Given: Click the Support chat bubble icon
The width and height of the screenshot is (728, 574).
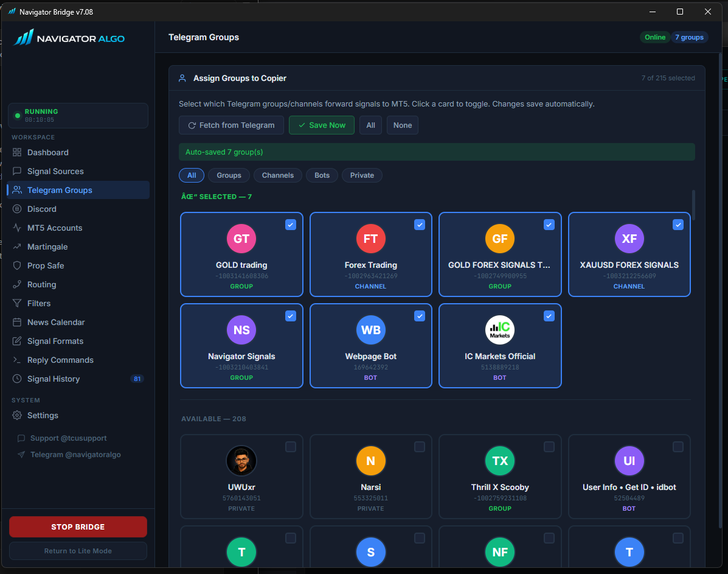Looking at the screenshot, I should tap(21, 438).
